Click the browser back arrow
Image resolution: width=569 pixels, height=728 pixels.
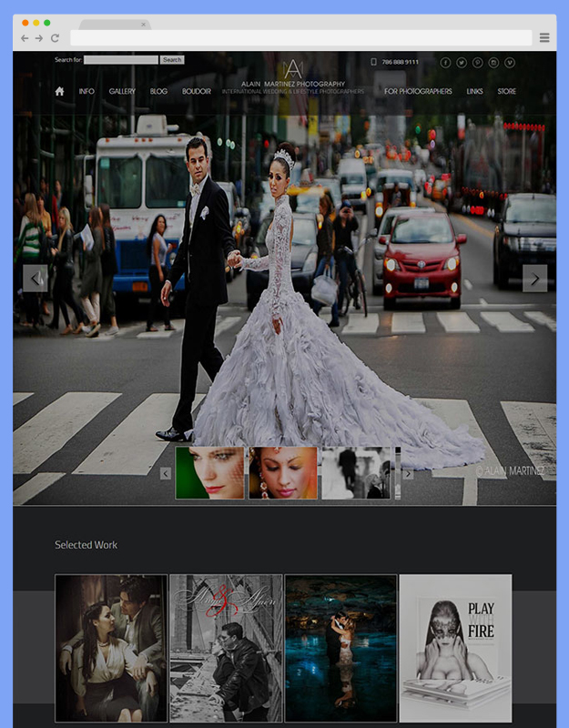pyautogui.click(x=25, y=38)
